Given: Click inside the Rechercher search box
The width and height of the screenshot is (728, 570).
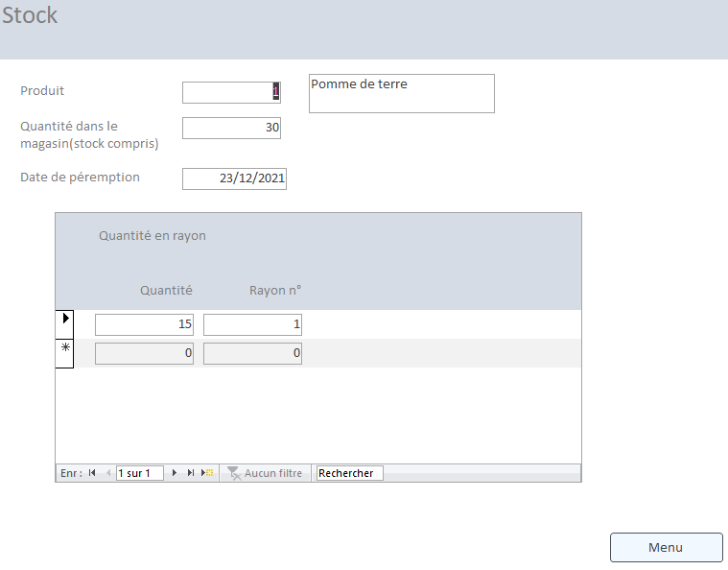Looking at the screenshot, I should click(349, 473).
